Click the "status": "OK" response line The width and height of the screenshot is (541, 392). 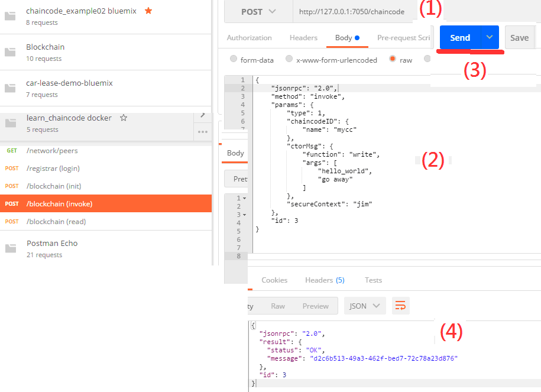coord(296,350)
